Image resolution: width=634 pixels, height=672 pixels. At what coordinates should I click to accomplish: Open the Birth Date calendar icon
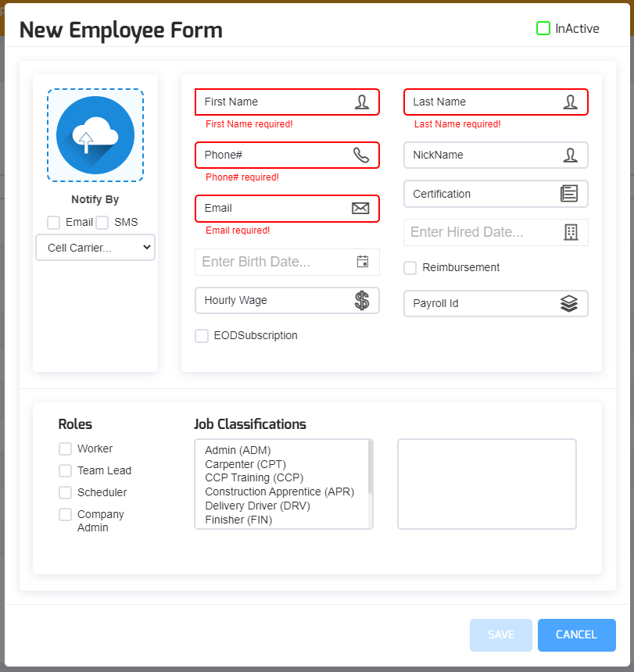pos(363,262)
